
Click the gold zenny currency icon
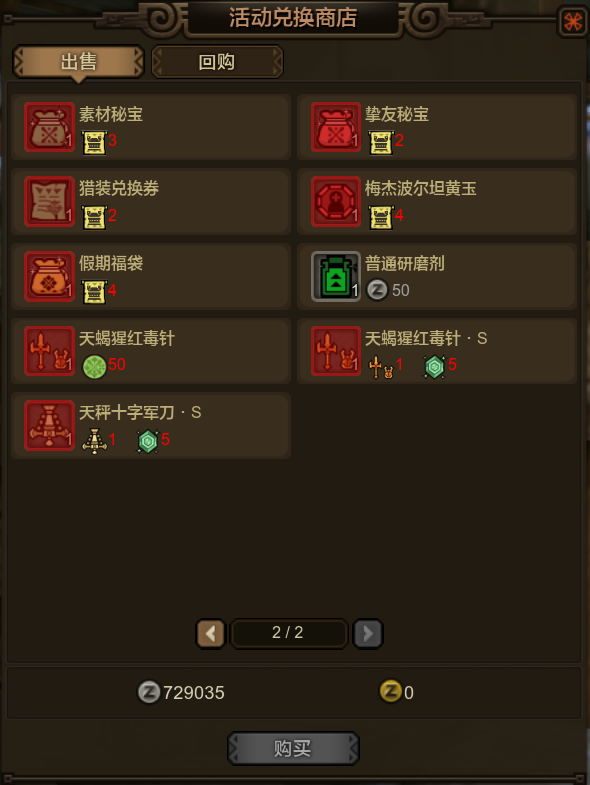click(x=391, y=691)
